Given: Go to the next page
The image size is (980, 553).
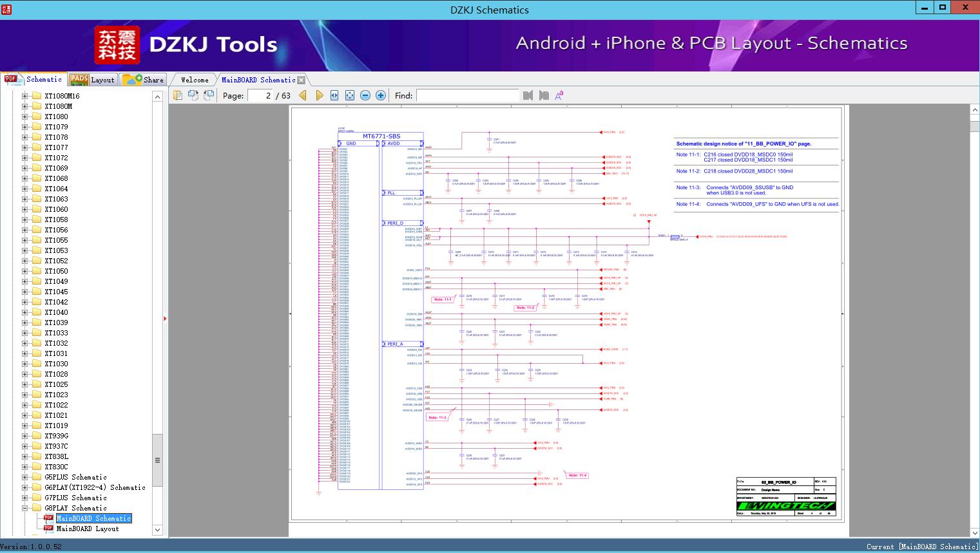Looking at the screenshot, I should (319, 95).
